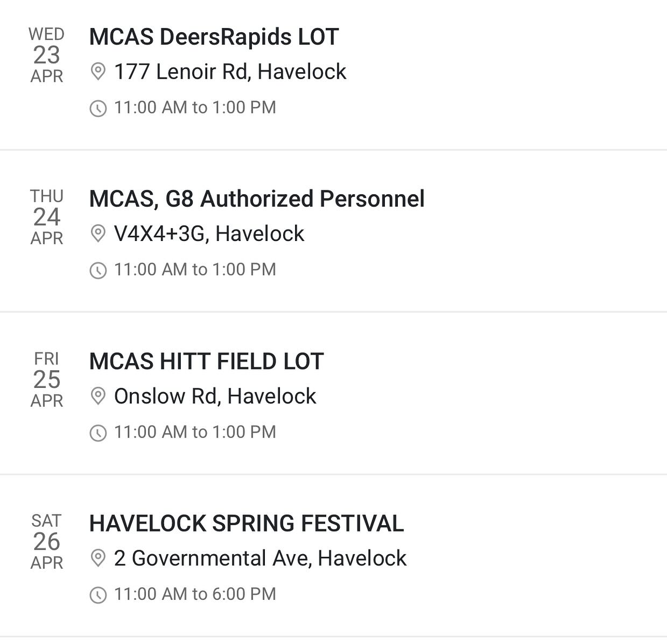Select the Onslow Rd, Havelock address
This screenshot has height=644, width=667.
(215, 397)
